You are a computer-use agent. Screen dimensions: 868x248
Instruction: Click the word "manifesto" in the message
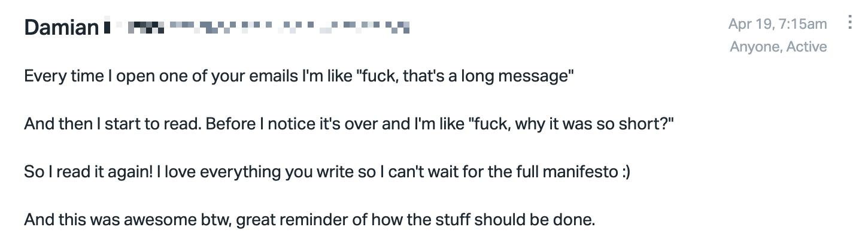point(581,173)
